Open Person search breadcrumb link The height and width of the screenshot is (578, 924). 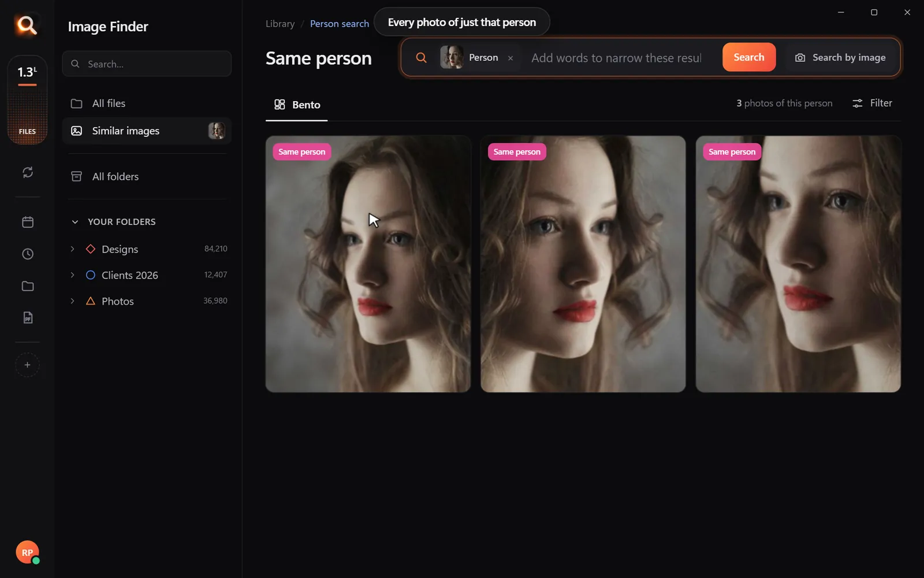340,24
